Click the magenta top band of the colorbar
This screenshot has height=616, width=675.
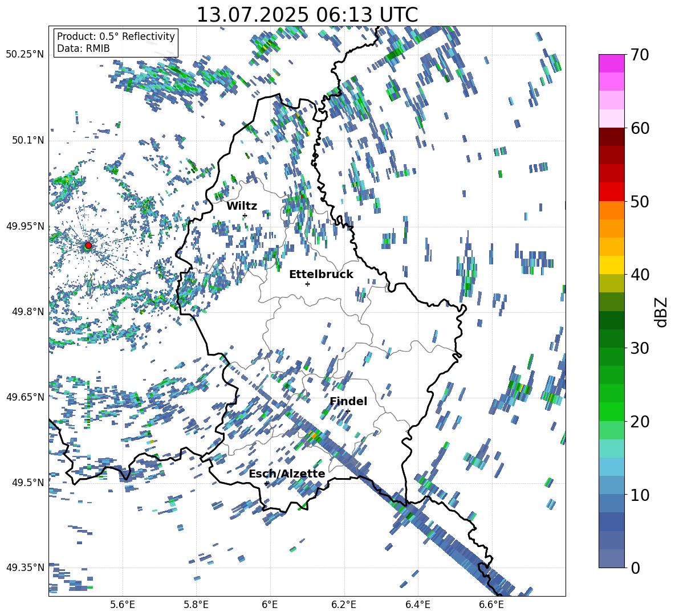611,63
